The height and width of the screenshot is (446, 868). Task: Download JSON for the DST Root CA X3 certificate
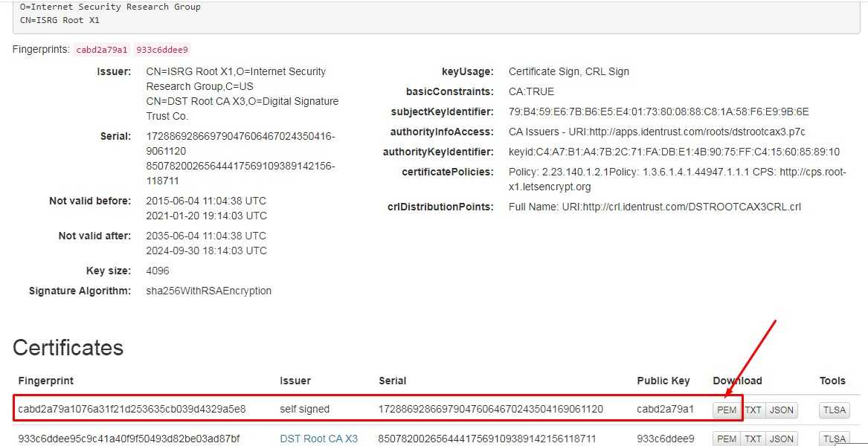(x=782, y=439)
